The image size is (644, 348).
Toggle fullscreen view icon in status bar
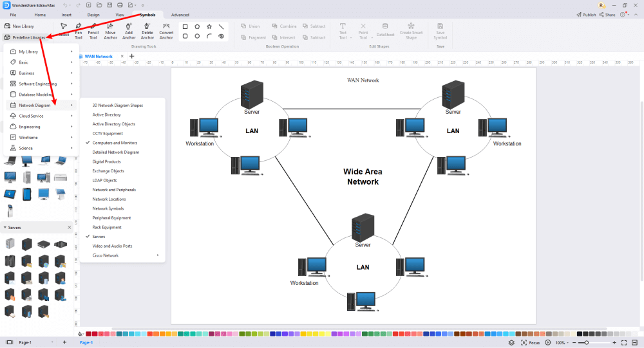[x=624, y=342]
